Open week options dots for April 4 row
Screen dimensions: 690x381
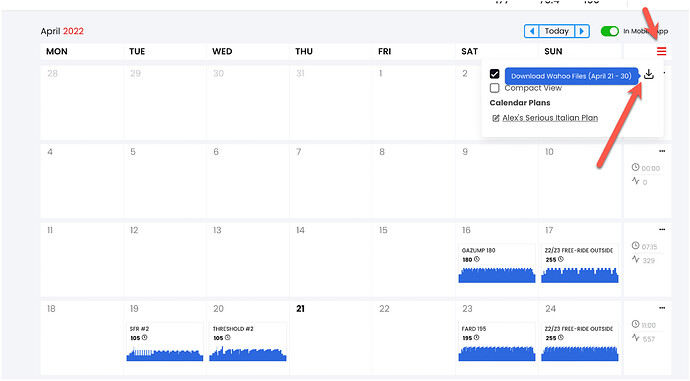point(662,151)
